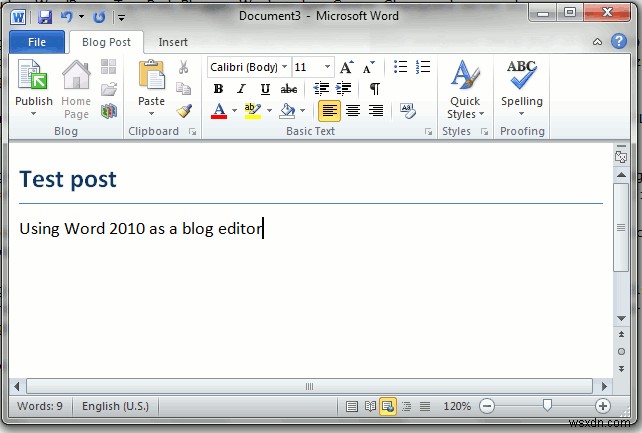Viewport: 642px width, 433px height.
Task: Run Spelling check
Action: 522,88
